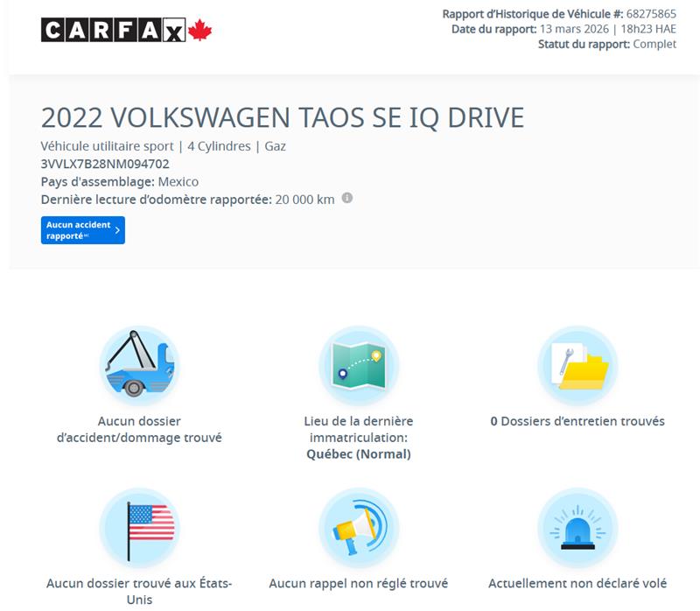Click the blue siren stolen status icon
Screen dimensions: 700x611
577,528
